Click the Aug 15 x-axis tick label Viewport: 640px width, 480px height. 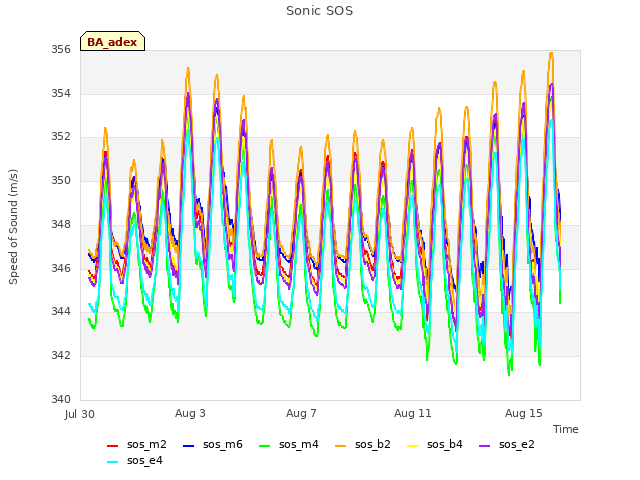coord(523,413)
